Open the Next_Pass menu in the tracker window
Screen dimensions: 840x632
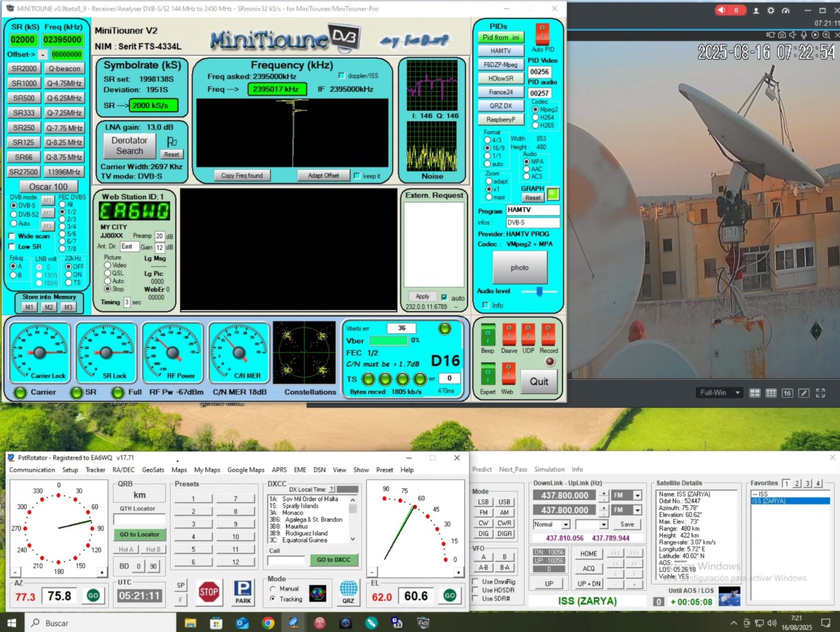(x=513, y=470)
